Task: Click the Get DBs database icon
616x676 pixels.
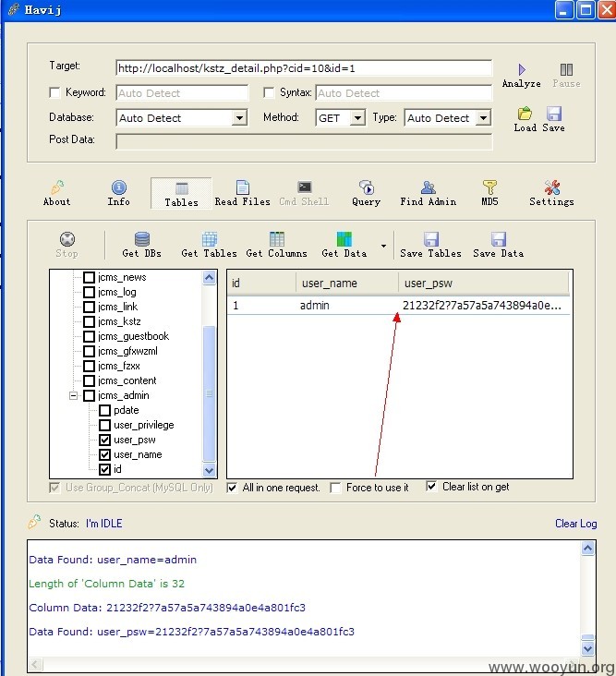Action: tap(142, 239)
